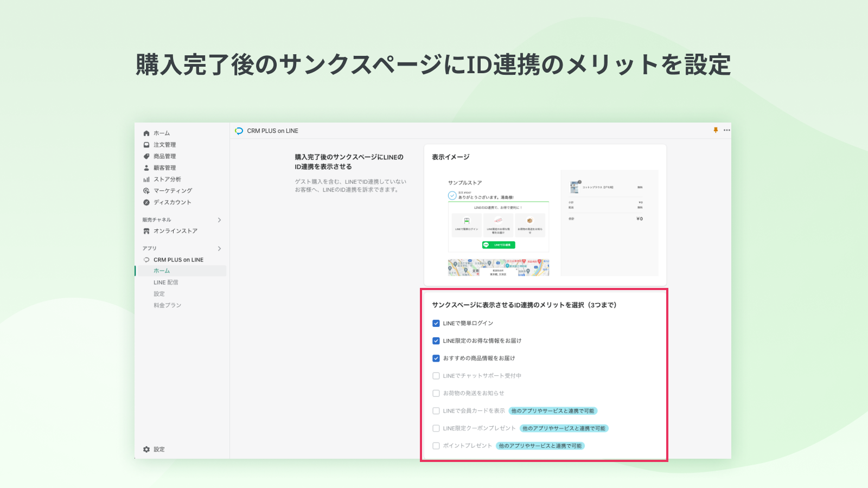
Task: Open ディスカウント in the sidebar
Action: pos(173,202)
